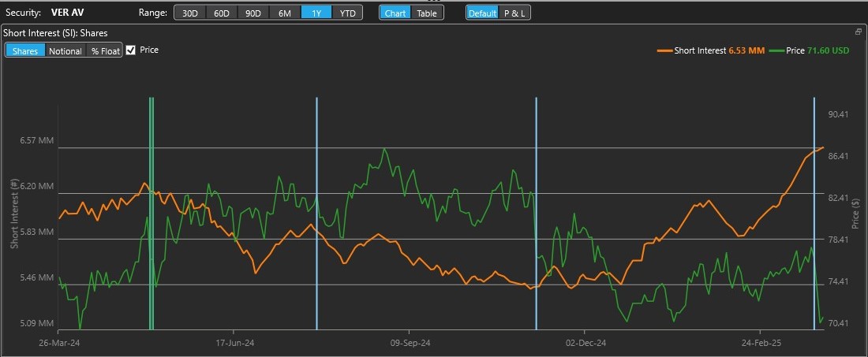The image size is (868, 357).
Task: Click the 5.83 MM axis label
Action: click(x=37, y=232)
